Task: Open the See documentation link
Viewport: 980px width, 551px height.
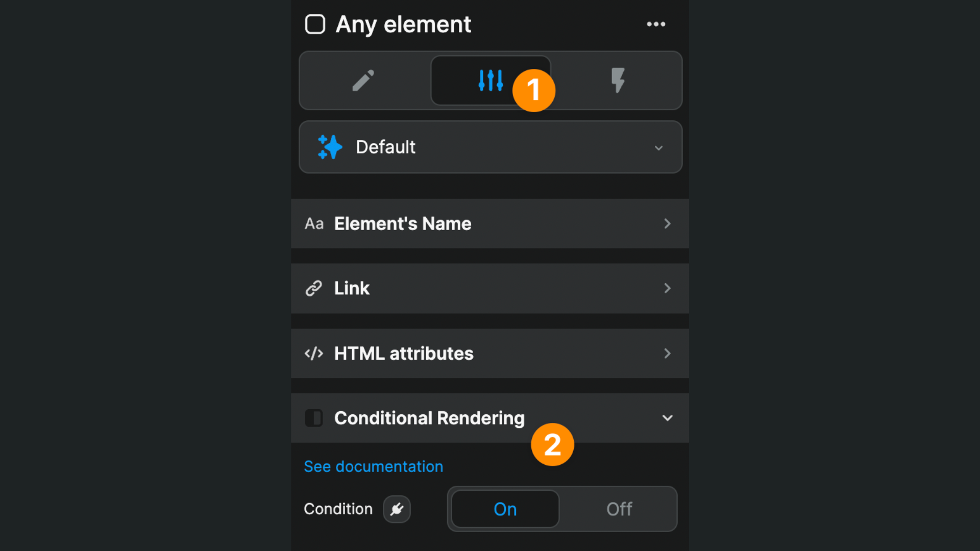Action: point(373,466)
